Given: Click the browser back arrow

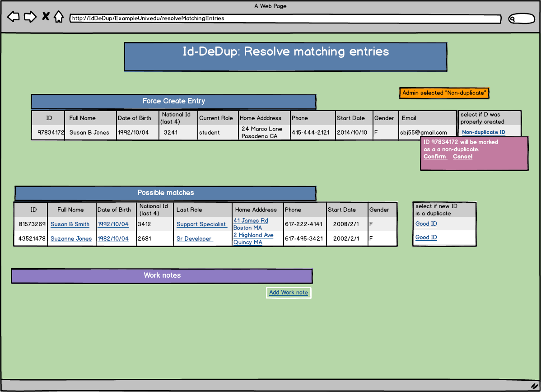Looking at the screenshot, I should [x=14, y=16].
